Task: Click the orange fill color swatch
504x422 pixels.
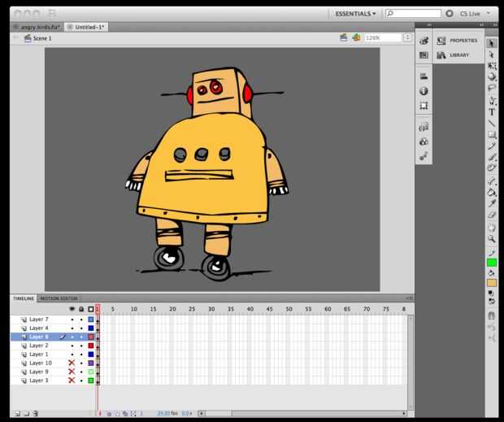Action: (x=492, y=283)
